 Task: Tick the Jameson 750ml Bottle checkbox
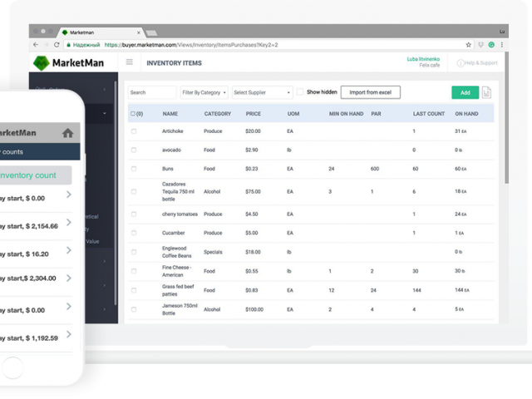click(134, 309)
